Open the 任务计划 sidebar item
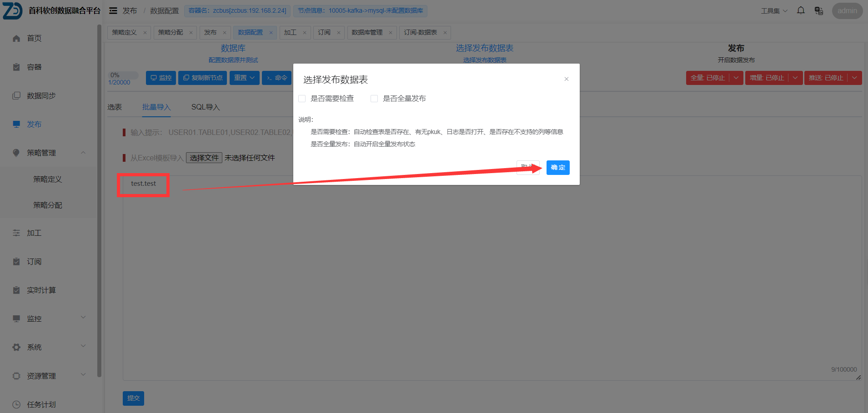The width and height of the screenshot is (868, 413). pyautogui.click(x=40, y=404)
